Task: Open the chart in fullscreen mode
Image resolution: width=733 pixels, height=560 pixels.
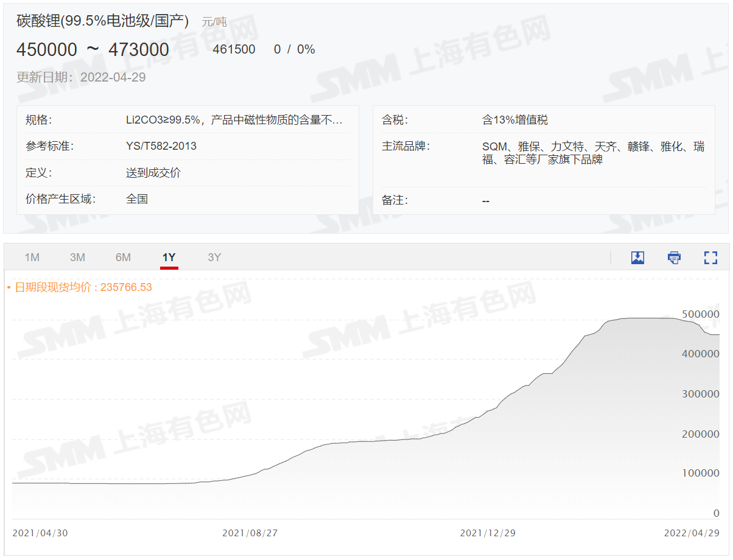Action: coord(710,257)
